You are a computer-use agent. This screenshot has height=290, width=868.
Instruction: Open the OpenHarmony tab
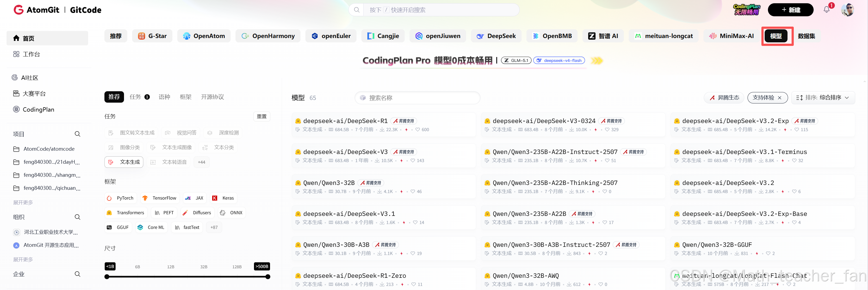(268, 36)
